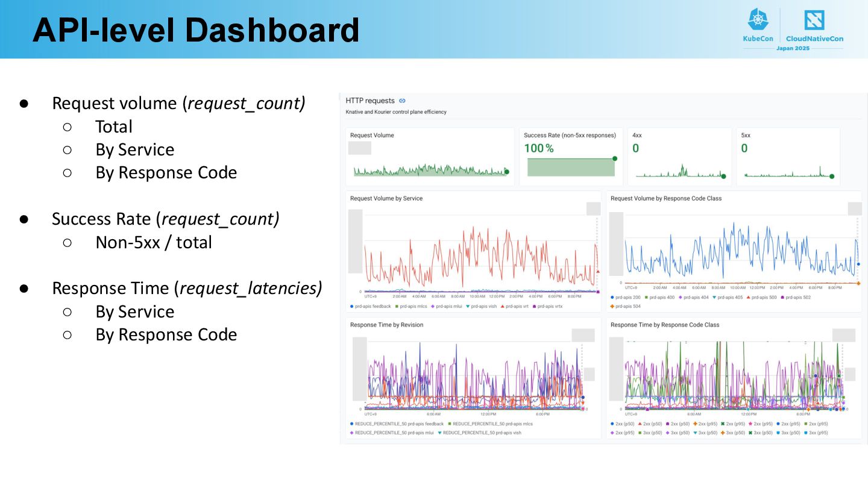Click the HTTP requests section heading
The height and width of the screenshot is (488, 868).
tap(370, 101)
